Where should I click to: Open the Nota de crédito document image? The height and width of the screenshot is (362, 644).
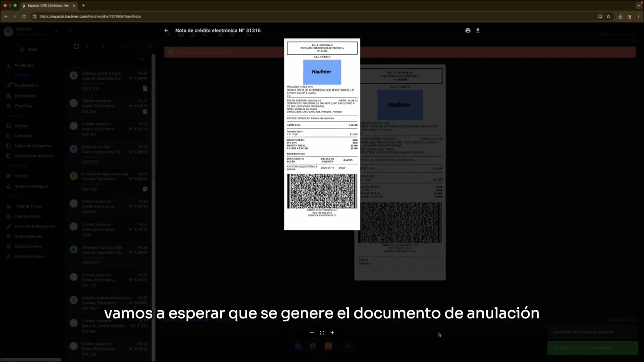(x=322, y=134)
